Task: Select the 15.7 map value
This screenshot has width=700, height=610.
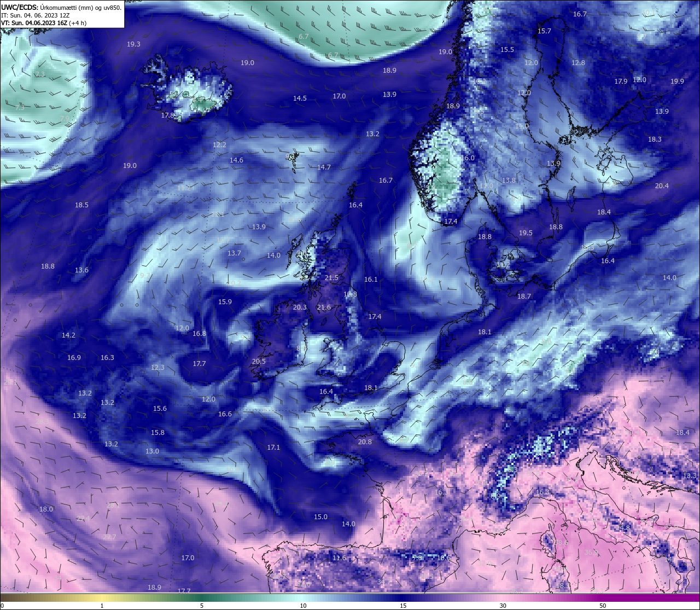Action: pyautogui.click(x=544, y=31)
